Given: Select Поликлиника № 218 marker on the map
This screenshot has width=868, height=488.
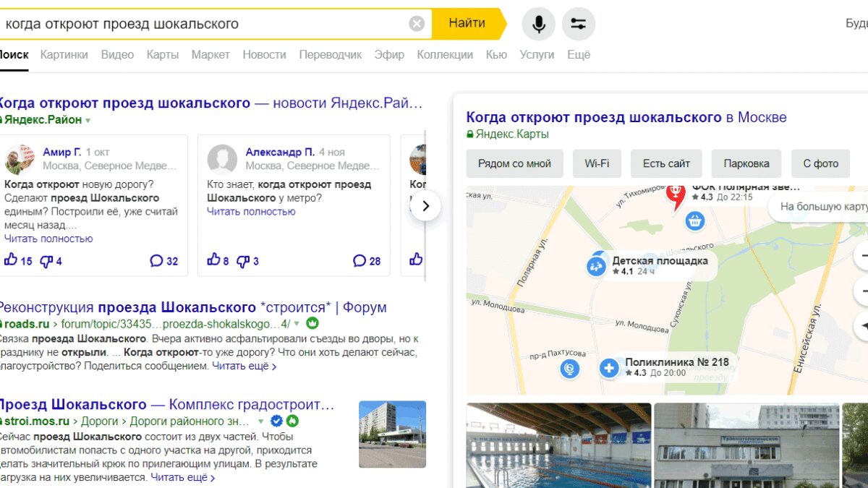Looking at the screenshot, I should 609,368.
